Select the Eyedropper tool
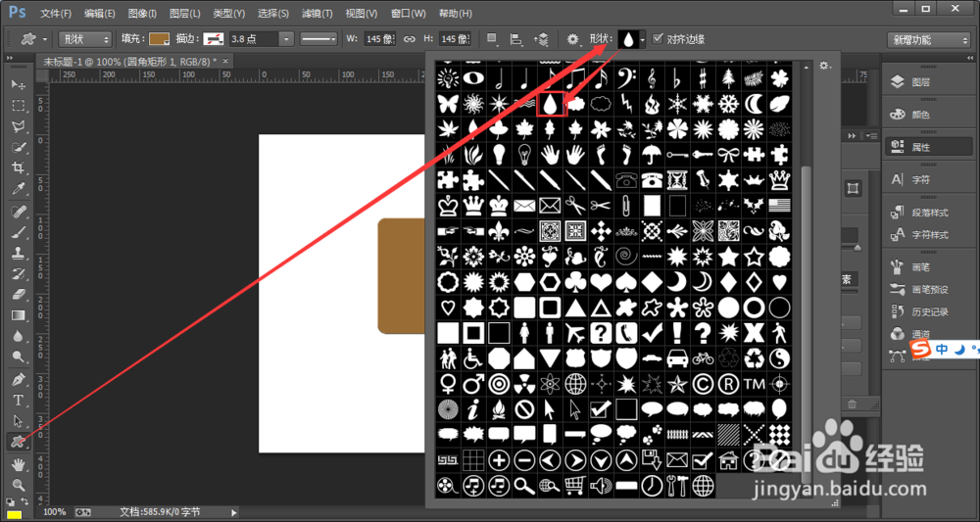The image size is (980, 522). (x=19, y=189)
